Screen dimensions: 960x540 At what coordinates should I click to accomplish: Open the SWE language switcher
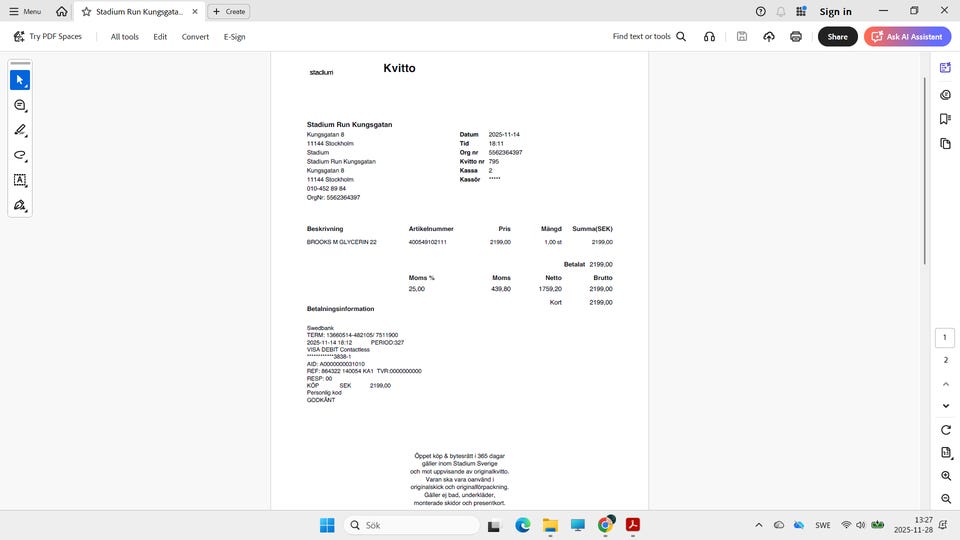(x=823, y=525)
